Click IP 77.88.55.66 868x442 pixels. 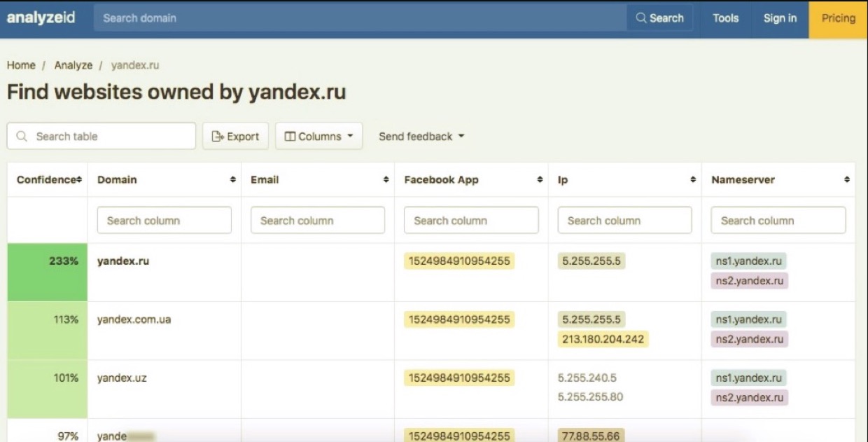591,436
